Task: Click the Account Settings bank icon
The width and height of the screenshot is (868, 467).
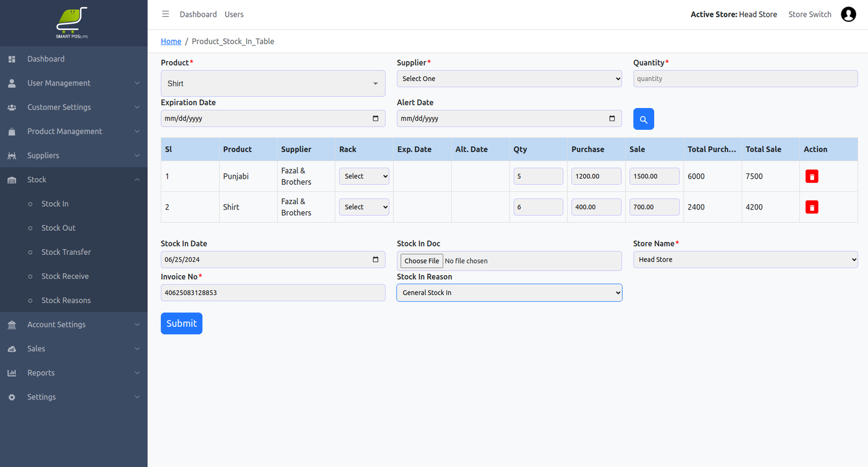Action: coord(12,325)
